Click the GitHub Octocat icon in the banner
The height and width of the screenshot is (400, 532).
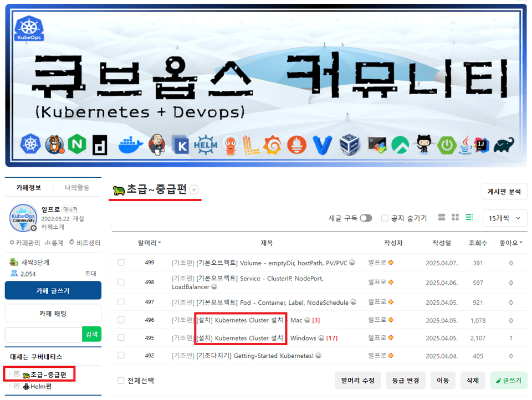pyautogui.click(x=423, y=145)
